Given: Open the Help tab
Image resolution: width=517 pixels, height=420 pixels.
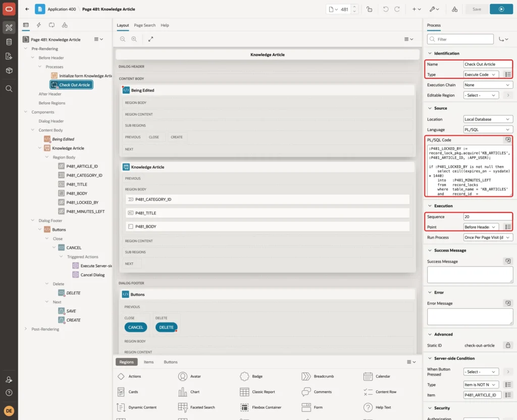Looking at the screenshot, I should [x=165, y=25].
